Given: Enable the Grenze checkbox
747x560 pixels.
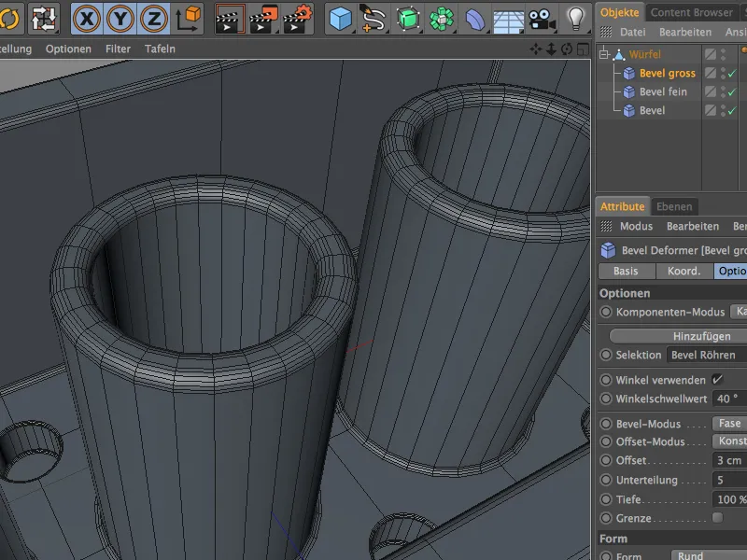Looking at the screenshot, I should click(x=717, y=518).
